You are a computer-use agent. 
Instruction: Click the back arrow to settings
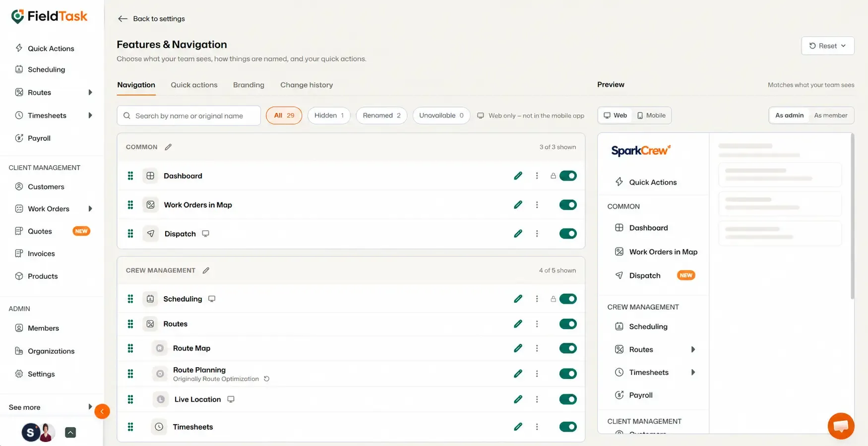tap(123, 19)
